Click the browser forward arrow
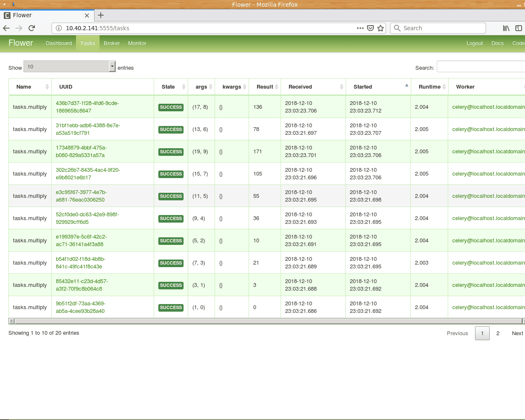 click(x=19, y=28)
